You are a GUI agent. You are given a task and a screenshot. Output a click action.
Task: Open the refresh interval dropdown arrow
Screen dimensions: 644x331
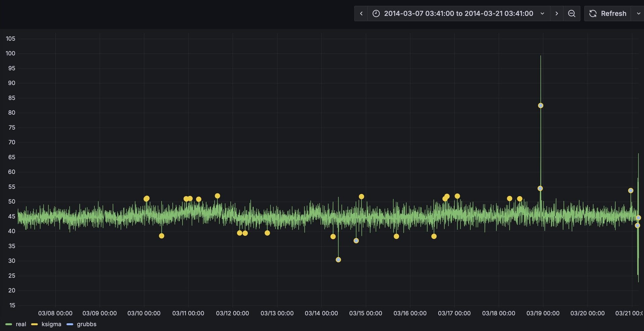[638, 13]
